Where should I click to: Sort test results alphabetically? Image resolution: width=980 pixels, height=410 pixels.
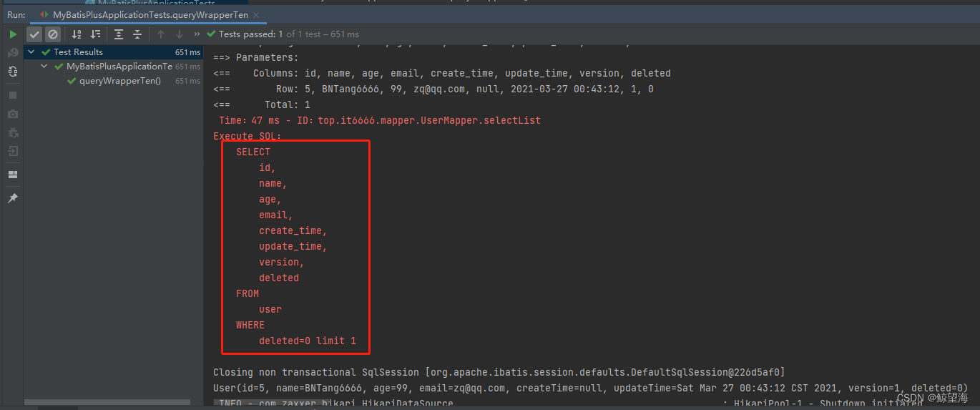pyautogui.click(x=77, y=34)
